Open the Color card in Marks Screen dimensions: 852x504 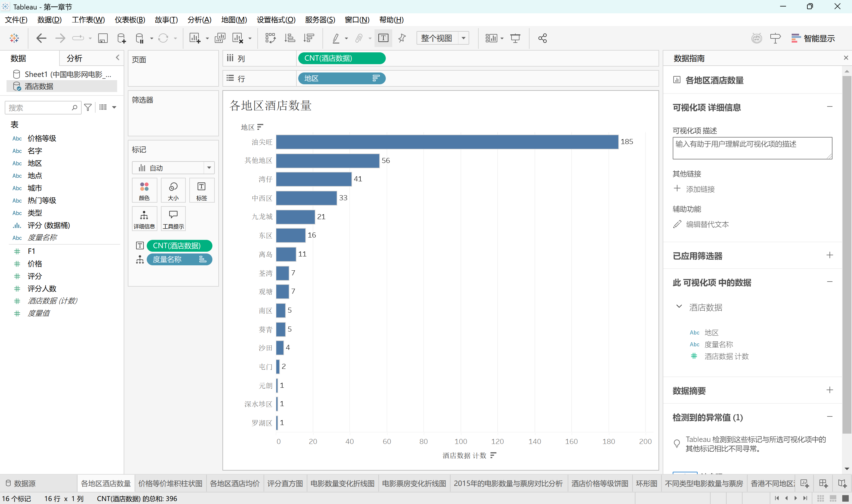144,190
